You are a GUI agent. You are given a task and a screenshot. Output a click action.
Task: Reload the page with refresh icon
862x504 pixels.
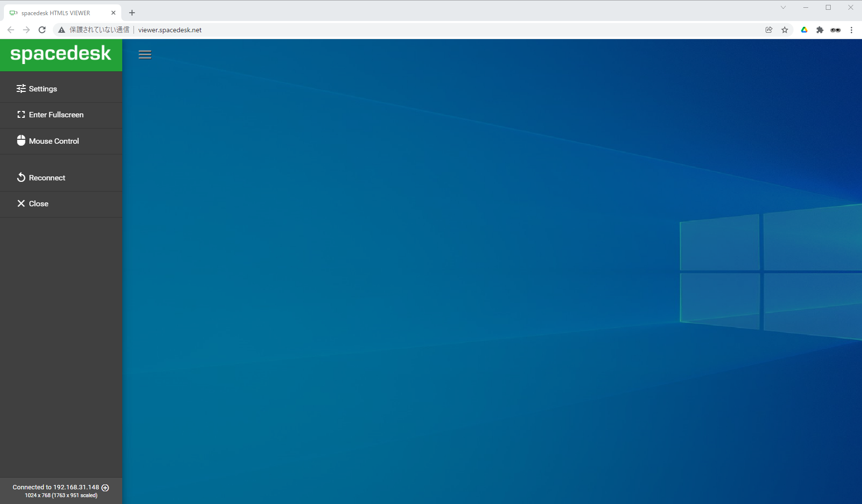(x=42, y=30)
